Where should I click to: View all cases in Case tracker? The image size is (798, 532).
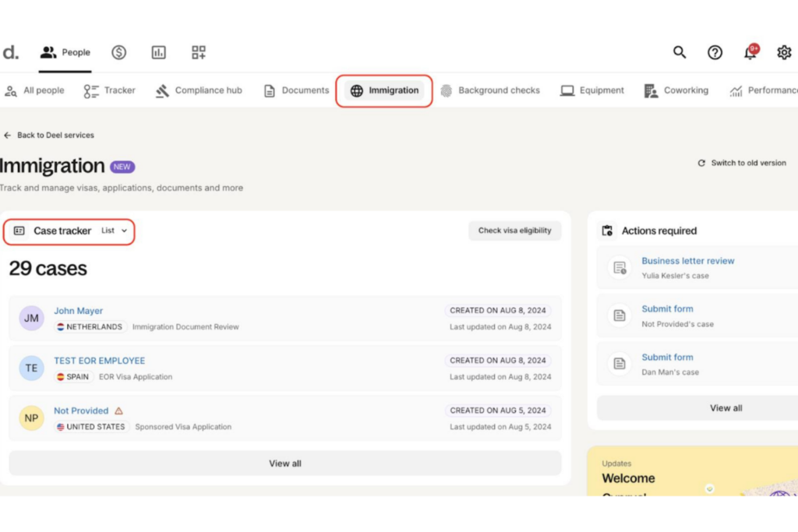[x=285, y=463]
